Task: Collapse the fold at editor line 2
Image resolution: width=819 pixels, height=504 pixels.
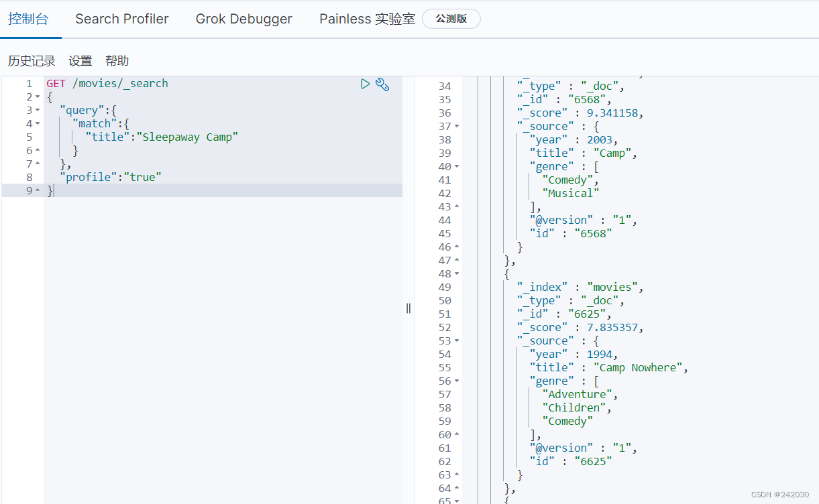Action: (38, 97)
